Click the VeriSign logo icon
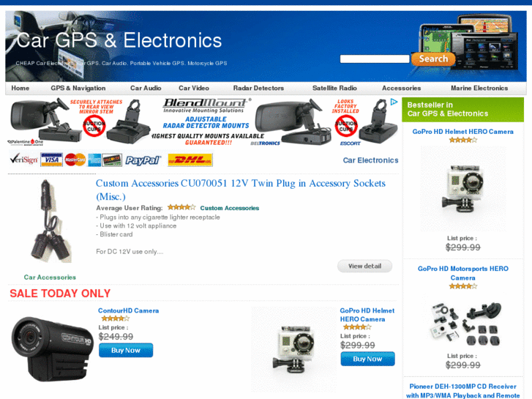The width and height of the screenshot is (532, 399). (x=23, y=160)
